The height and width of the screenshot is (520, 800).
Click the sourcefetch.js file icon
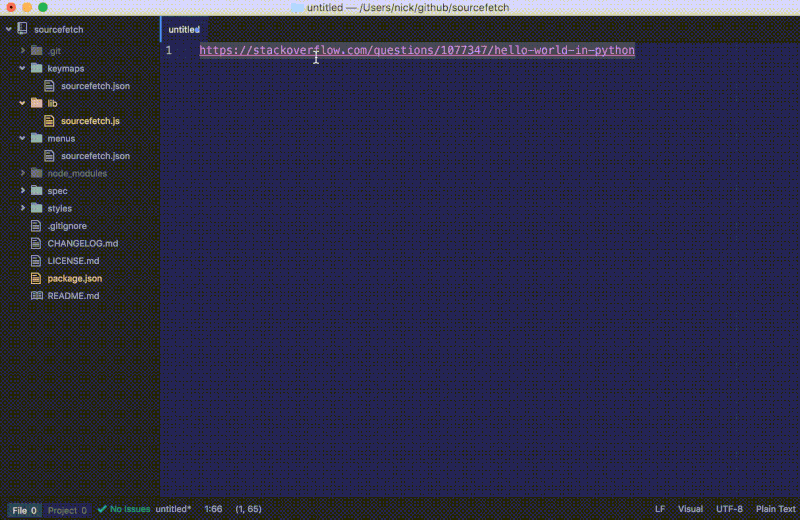(x=51, y=121)
